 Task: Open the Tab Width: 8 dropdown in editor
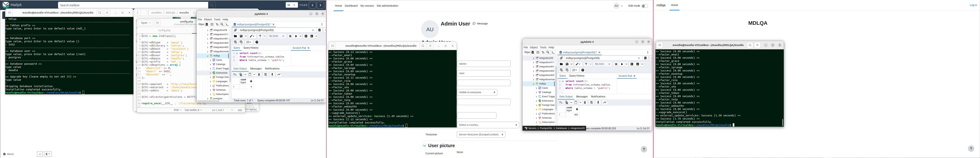193,110
